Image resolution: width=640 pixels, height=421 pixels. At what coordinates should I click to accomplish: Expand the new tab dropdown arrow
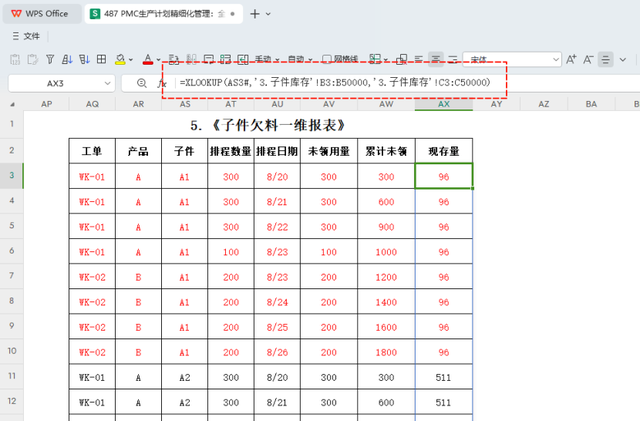pyautogui.click(x=268, y=14)
